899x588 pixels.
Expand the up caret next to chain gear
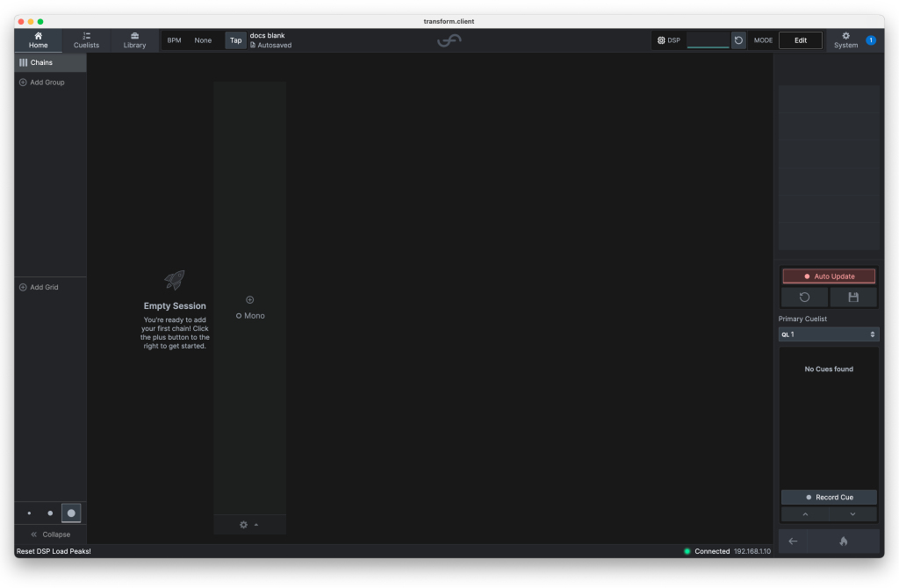256,525
